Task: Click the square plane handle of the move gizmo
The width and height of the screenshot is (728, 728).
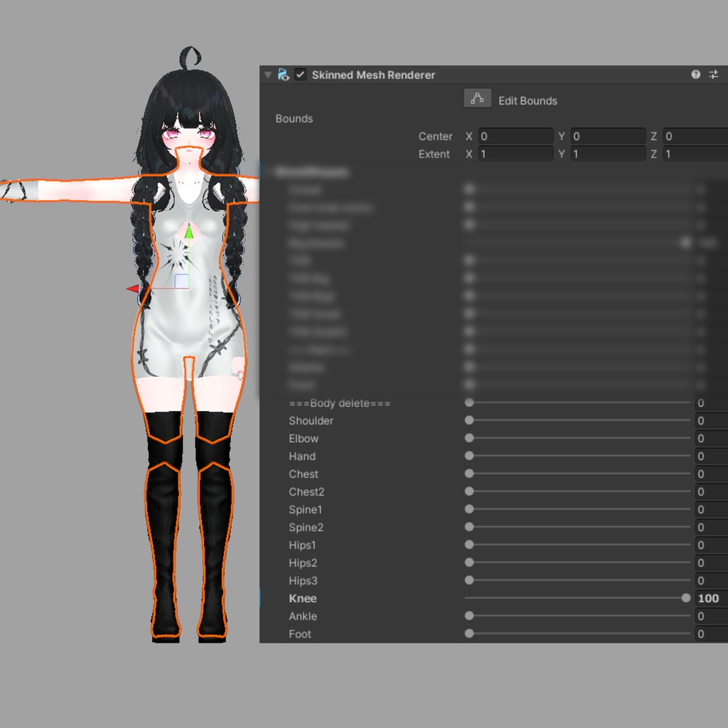Action: point(180,282)
